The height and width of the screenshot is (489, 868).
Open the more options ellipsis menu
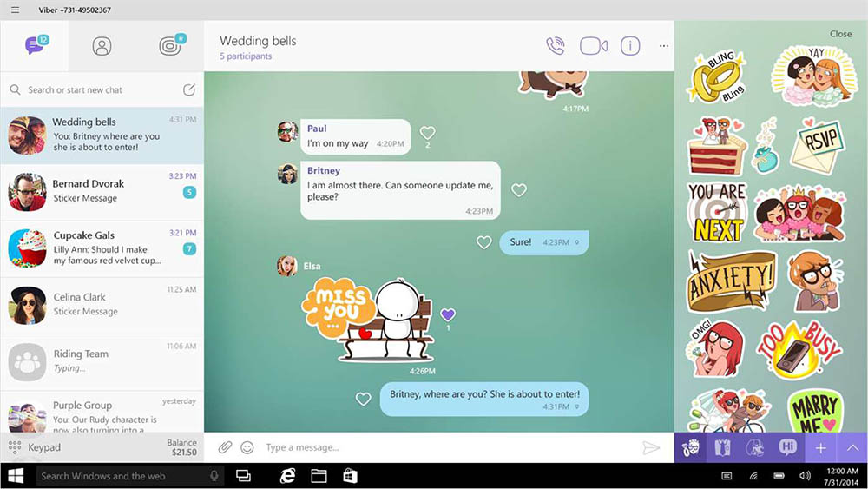(664, 46)
